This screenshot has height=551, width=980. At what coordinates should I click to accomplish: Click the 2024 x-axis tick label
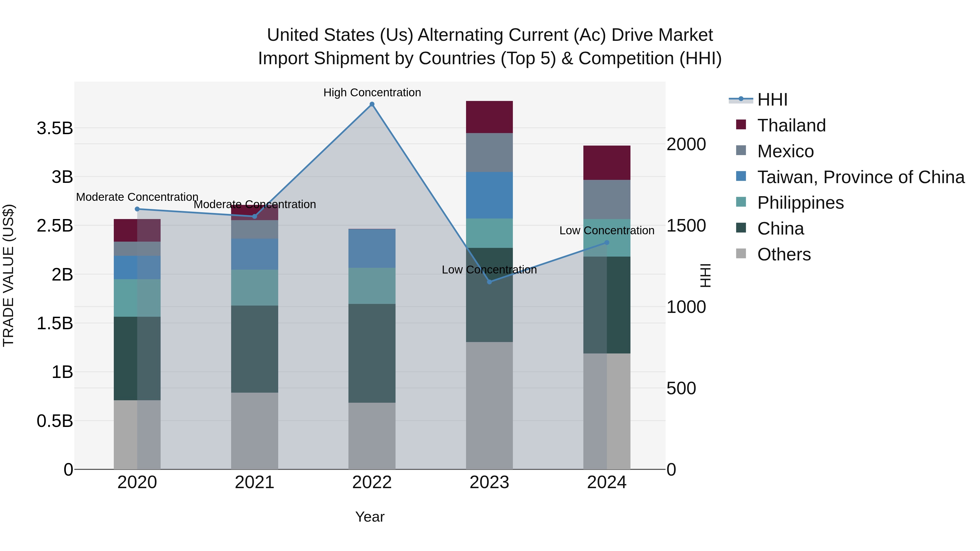[607, 482]
